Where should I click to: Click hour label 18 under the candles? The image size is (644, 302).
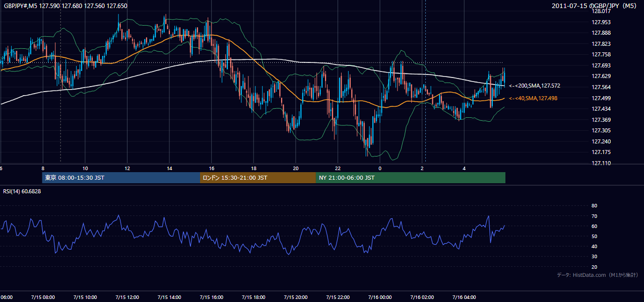[x=253, y=169]
